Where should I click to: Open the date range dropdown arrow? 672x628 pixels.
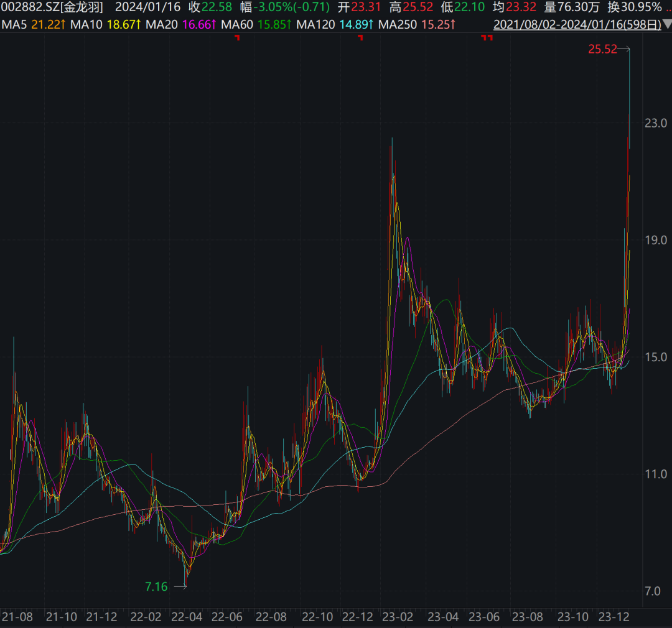666,25
